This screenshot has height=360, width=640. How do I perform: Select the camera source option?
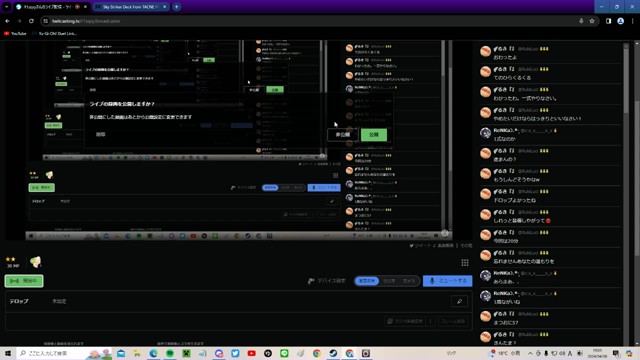[x=409, y=281]
